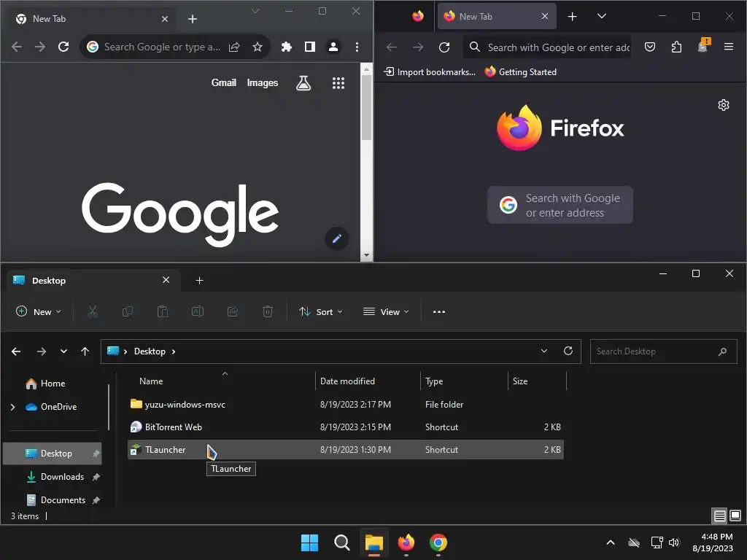747x560 pixels.
Task: Open Google Search Labs flask icon
Action: tap(303, 83)
